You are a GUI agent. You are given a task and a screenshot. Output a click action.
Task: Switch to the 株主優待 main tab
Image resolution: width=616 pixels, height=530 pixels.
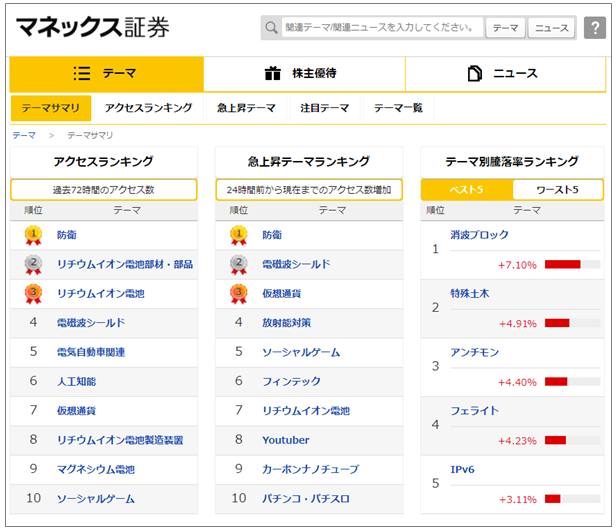(x=304, y=74)
